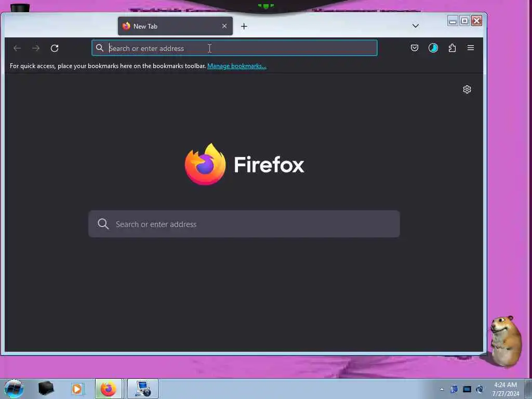Open the Extensions puzzle icon

453,48
